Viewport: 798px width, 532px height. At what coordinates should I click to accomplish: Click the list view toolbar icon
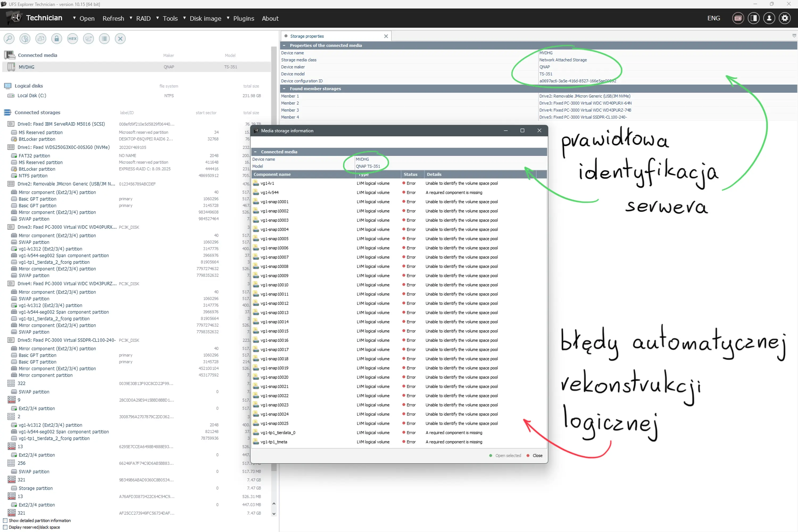[104, 39]
